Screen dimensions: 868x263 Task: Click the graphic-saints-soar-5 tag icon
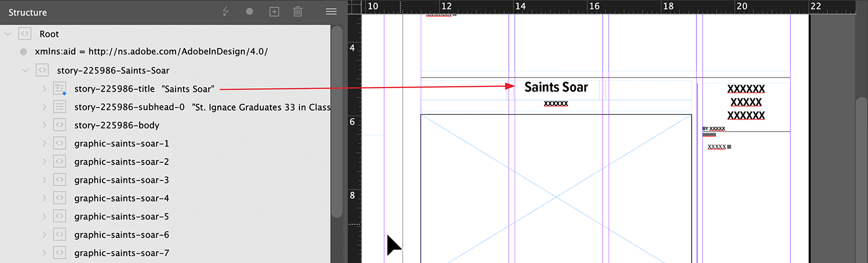click(x=60, y=216)
